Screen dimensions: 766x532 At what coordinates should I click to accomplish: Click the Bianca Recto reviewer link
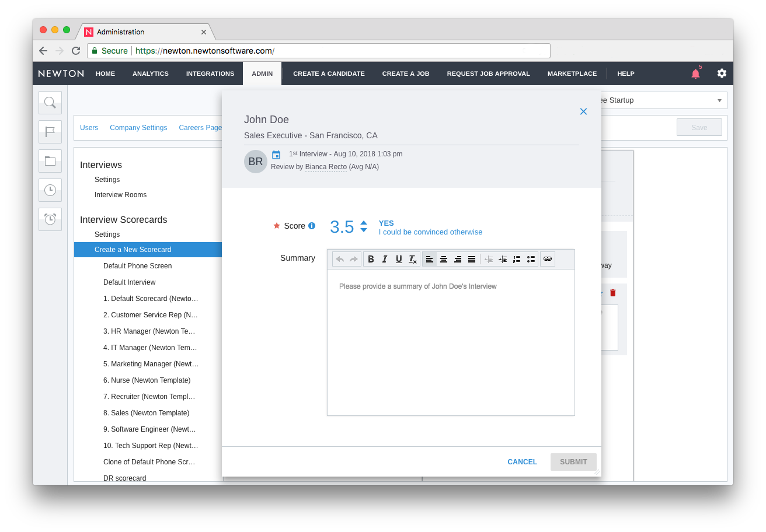pyautogui.click(x=326, y=167)
